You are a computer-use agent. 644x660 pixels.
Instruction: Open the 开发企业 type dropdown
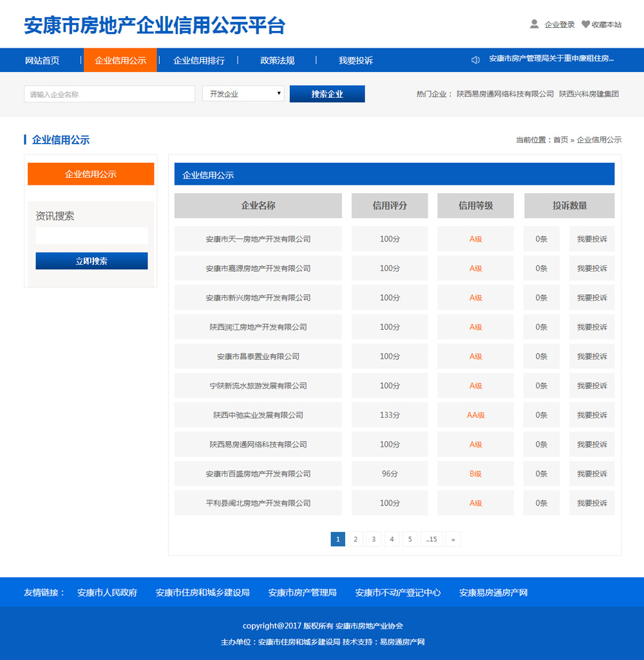(x=243, y=94)
